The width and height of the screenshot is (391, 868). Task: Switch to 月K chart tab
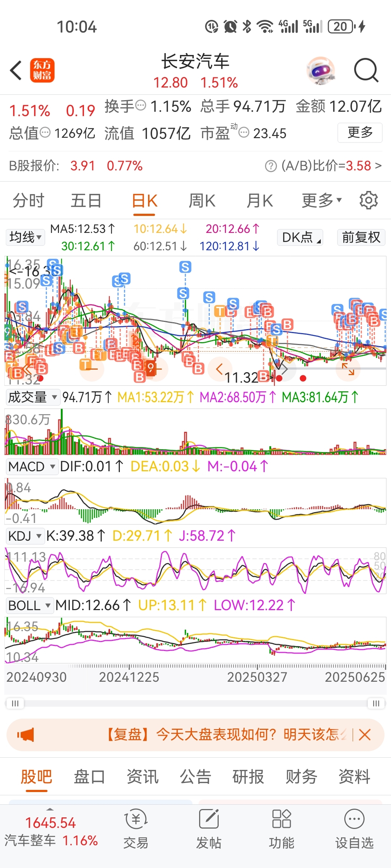click(x=260, y=200)
